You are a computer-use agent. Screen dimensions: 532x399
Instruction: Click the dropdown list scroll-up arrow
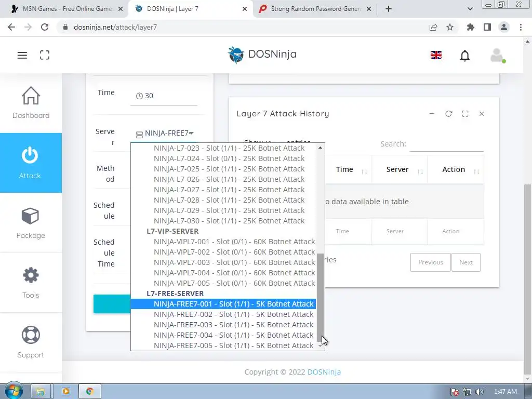pyautogui.click(x=320, y=148)
